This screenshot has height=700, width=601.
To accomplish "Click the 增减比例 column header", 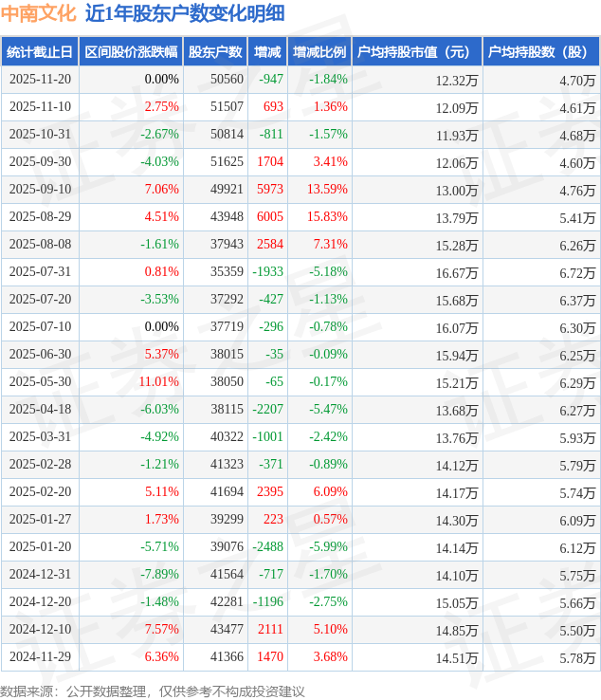I will click(319, 52).
